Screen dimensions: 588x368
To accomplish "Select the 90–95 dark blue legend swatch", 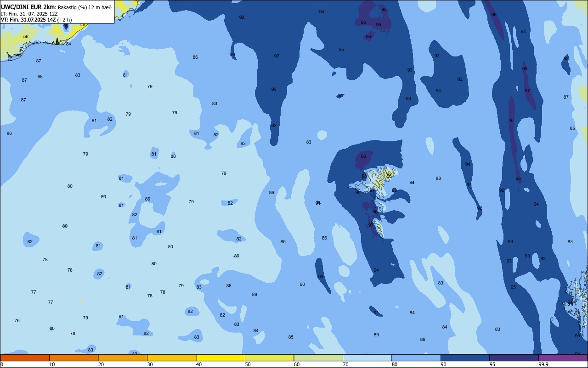I will [x=465, y=357].
